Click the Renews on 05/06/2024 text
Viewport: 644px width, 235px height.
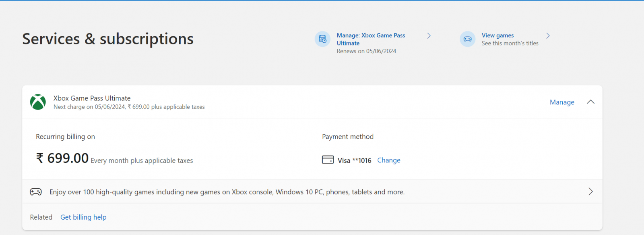(x=366, y=51)
